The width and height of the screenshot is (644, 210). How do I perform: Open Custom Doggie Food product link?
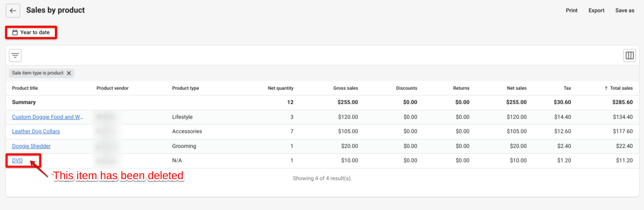(48, 117)
